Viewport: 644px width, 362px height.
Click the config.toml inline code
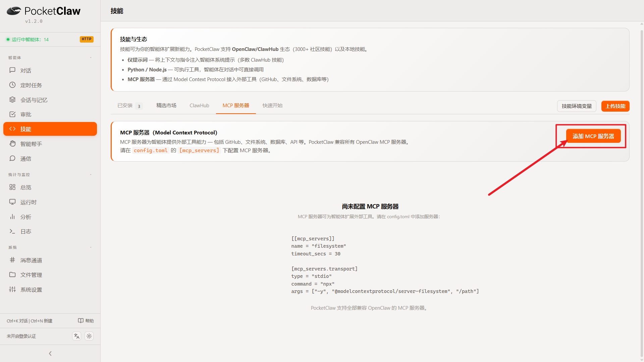coord(151,150)
